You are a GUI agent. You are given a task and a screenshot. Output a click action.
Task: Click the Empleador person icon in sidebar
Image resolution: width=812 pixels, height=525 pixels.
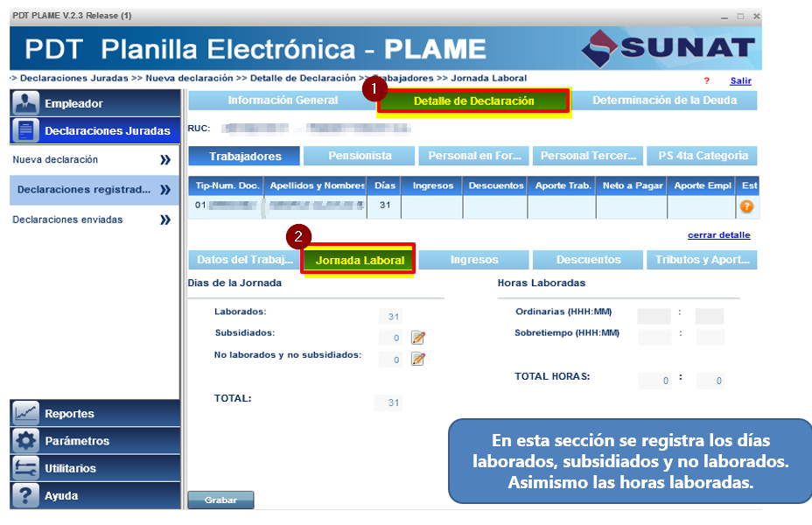[26, 103]
